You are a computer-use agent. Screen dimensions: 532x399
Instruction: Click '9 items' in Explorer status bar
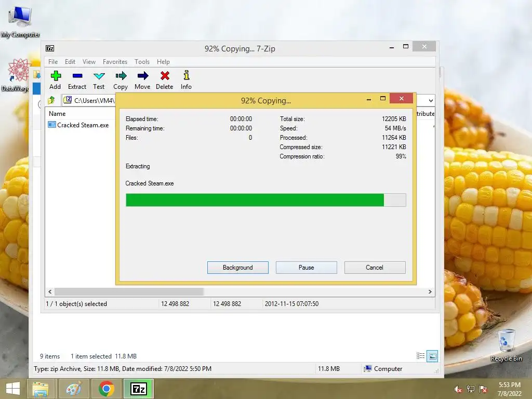pos(50,356)
